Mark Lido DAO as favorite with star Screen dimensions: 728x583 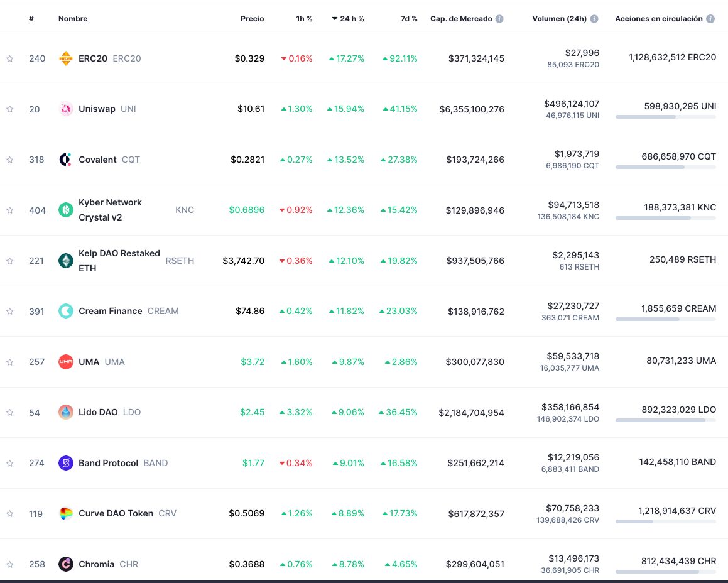tap(10, 413)
